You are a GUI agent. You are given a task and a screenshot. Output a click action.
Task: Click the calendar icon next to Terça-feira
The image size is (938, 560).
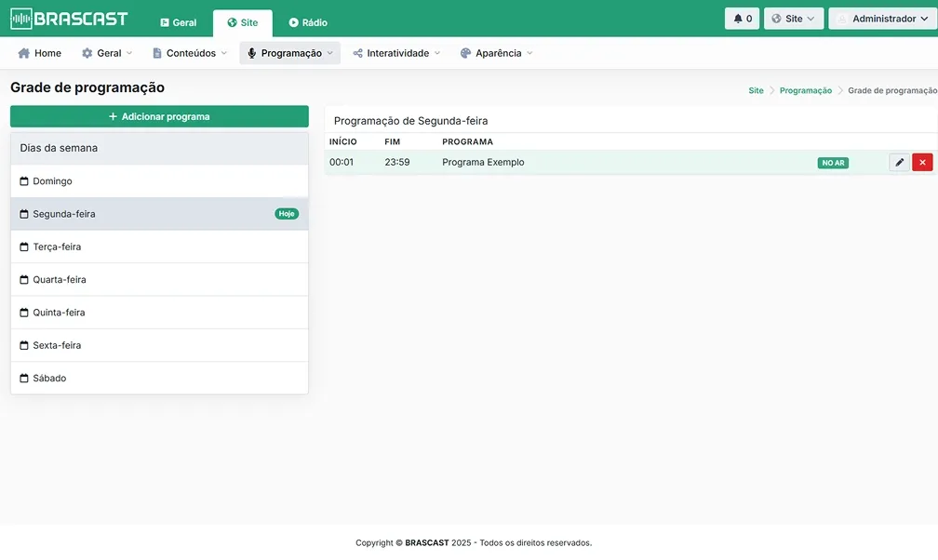point(24,247)
